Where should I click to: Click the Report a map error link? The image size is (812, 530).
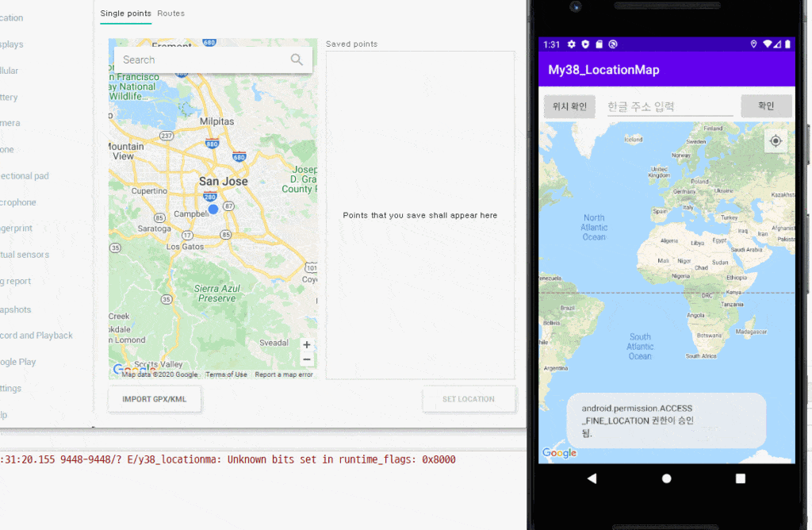(284, 374)
